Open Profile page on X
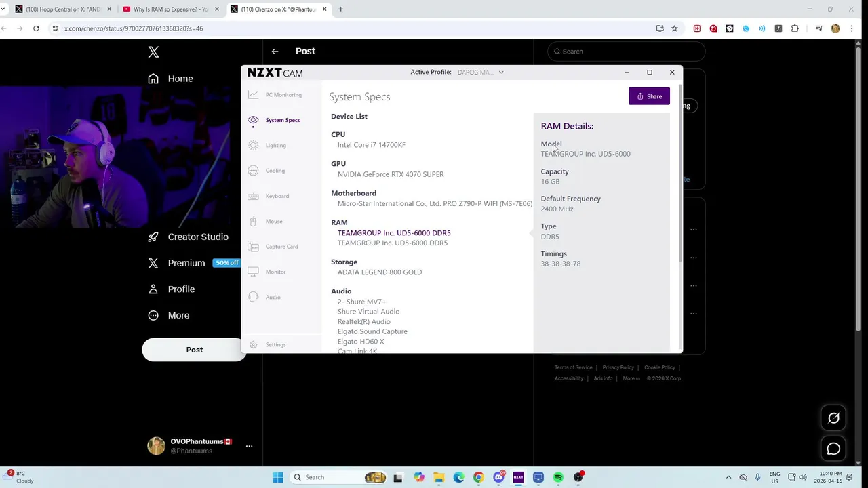 tap(172, 289)
